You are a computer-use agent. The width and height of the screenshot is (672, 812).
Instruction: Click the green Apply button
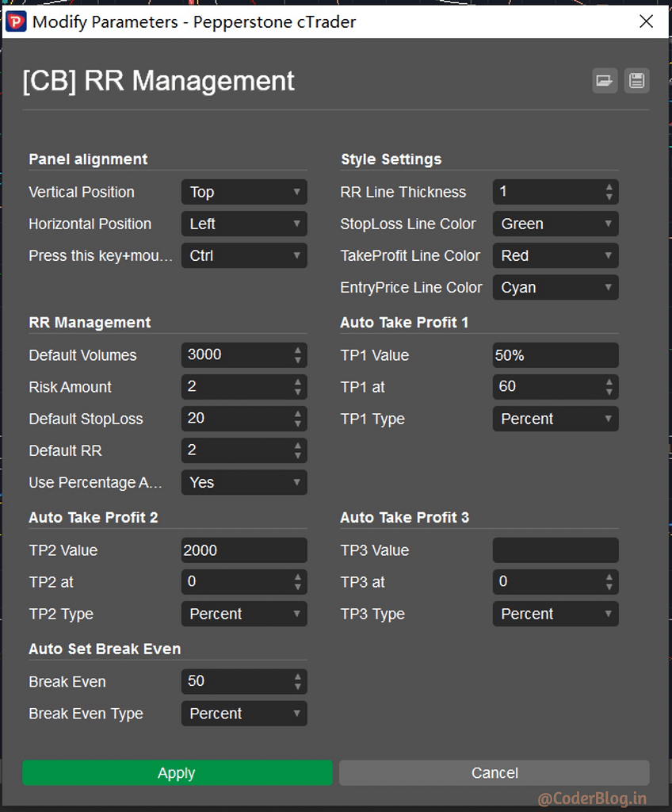[x=177, y=772]
